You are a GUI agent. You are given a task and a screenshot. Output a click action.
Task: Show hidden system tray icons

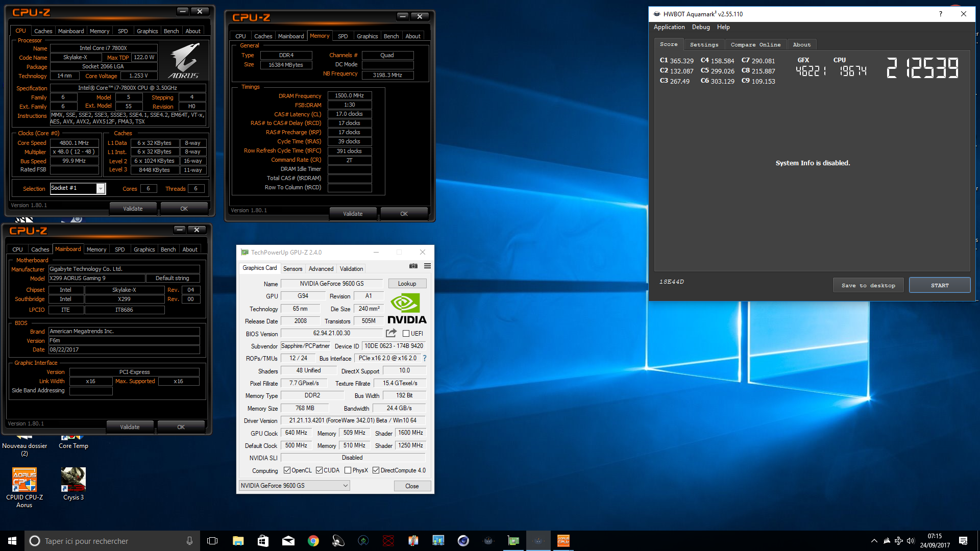[874, 541]
